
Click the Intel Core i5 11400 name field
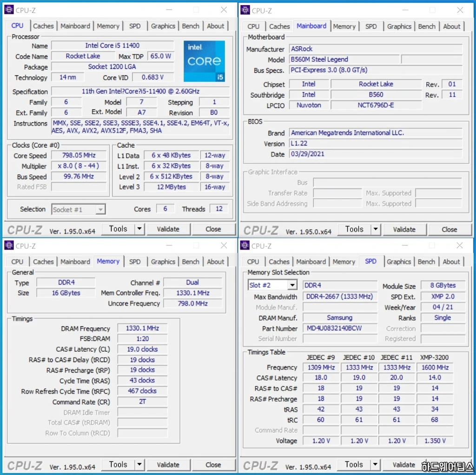pyautogui.click(x=112, y=46)
